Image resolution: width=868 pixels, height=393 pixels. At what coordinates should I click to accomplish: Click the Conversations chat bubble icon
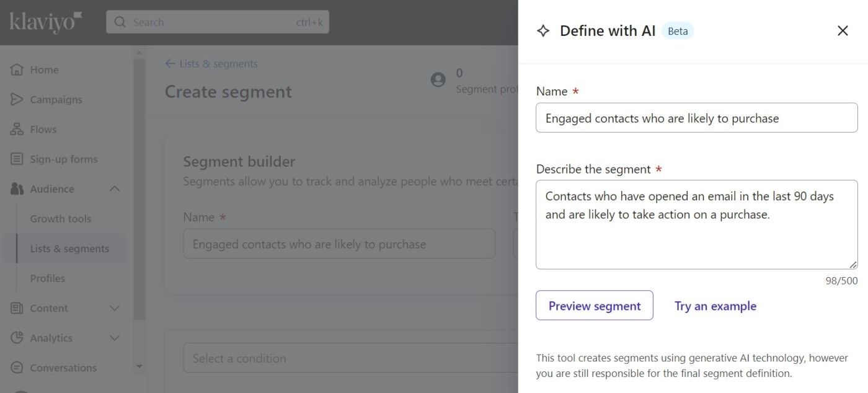(17, 368)
